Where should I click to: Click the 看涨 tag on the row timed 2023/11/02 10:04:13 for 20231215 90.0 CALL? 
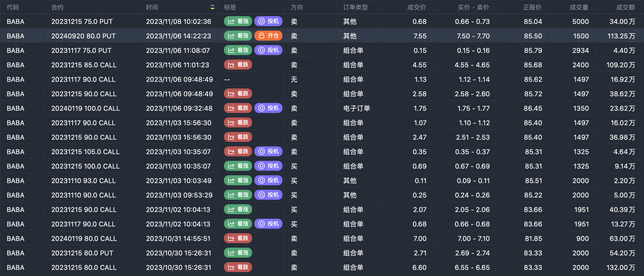[x=238, y=209]
